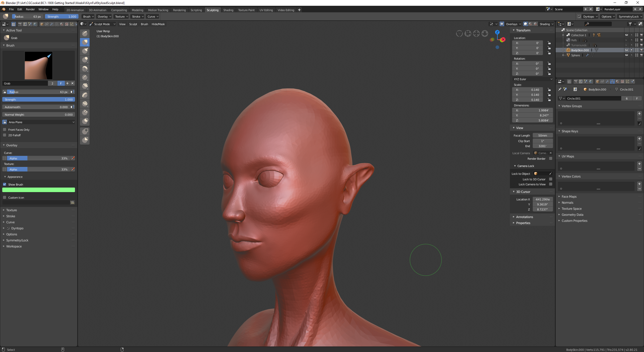Screen dimensions: 644x352
Task: Select the Snake Hook sculpt brush
Action: [85, 51]
